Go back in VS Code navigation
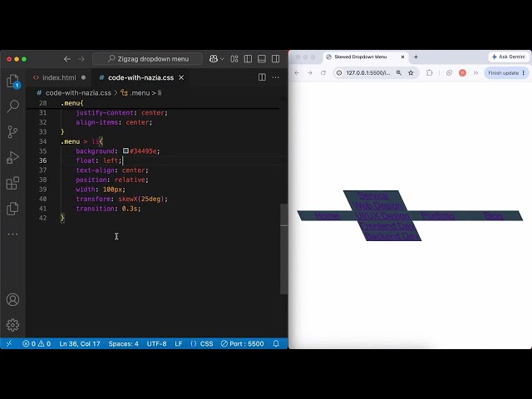Viewport: 532px width, 399px height. point(66,59)
